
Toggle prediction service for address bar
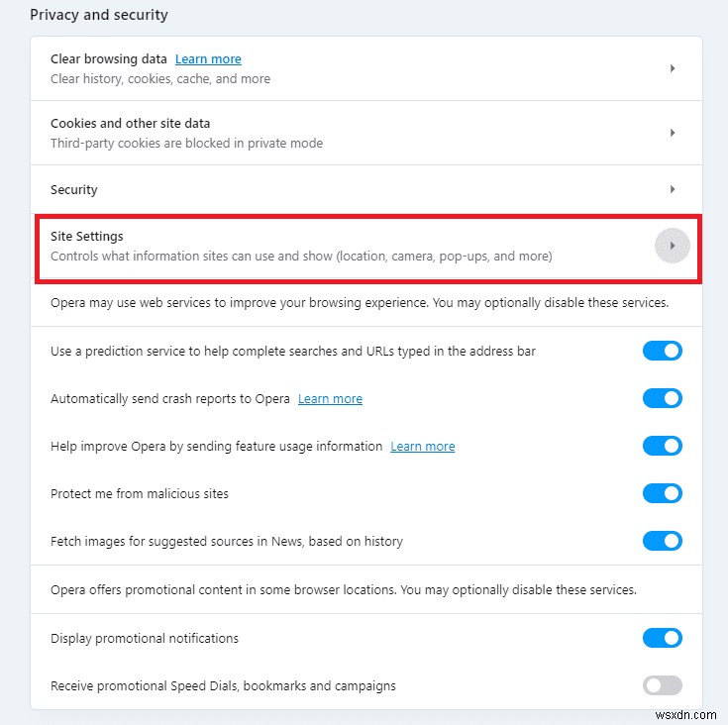point(663,351)
